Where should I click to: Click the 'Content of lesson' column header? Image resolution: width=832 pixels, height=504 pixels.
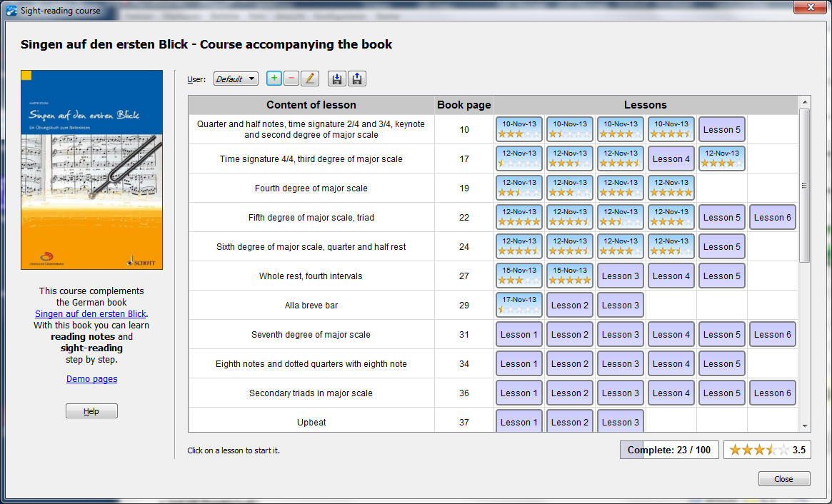click(311, 105)
